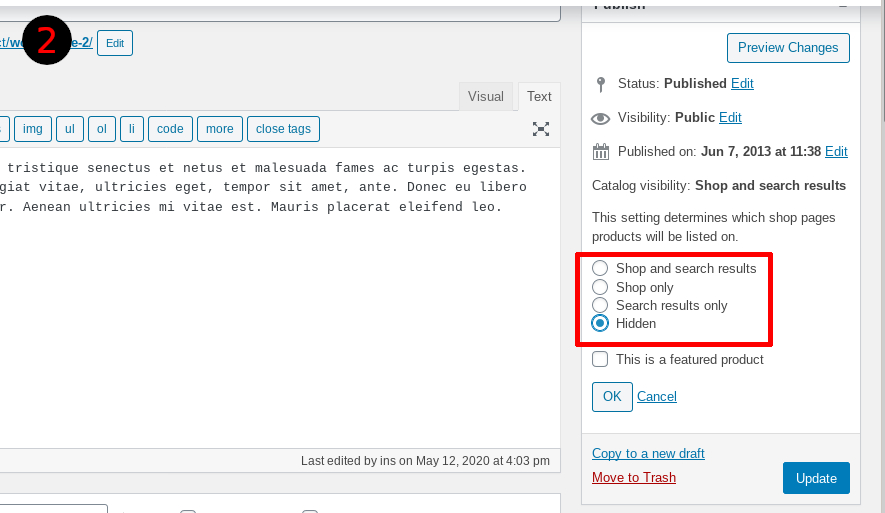Edit the Public visibility setting
885x513 pixels.
(x=730, y=117)
